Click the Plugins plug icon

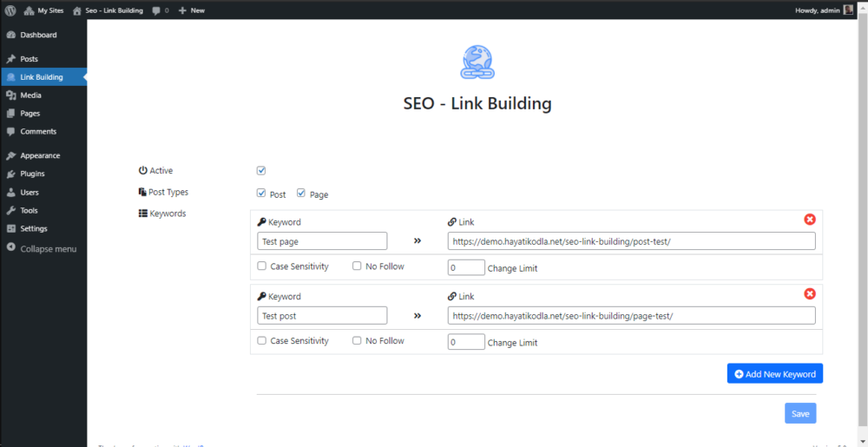pos(10,174)
